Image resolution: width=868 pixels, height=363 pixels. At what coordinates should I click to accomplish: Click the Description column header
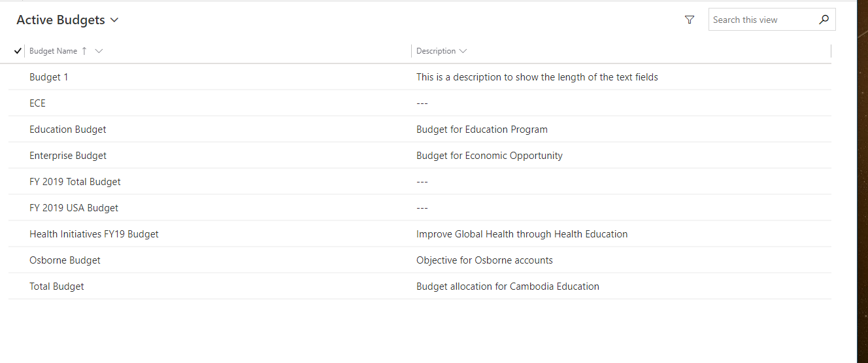[x=436, y=51]
